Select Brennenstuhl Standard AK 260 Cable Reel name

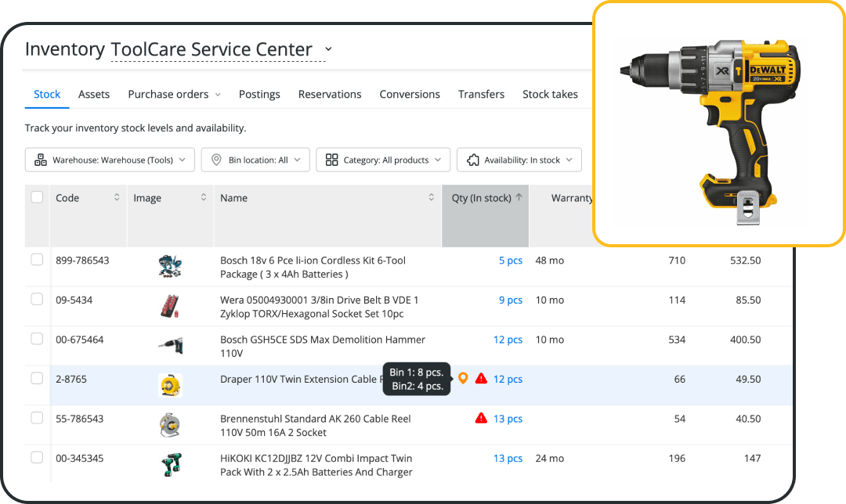315,425
